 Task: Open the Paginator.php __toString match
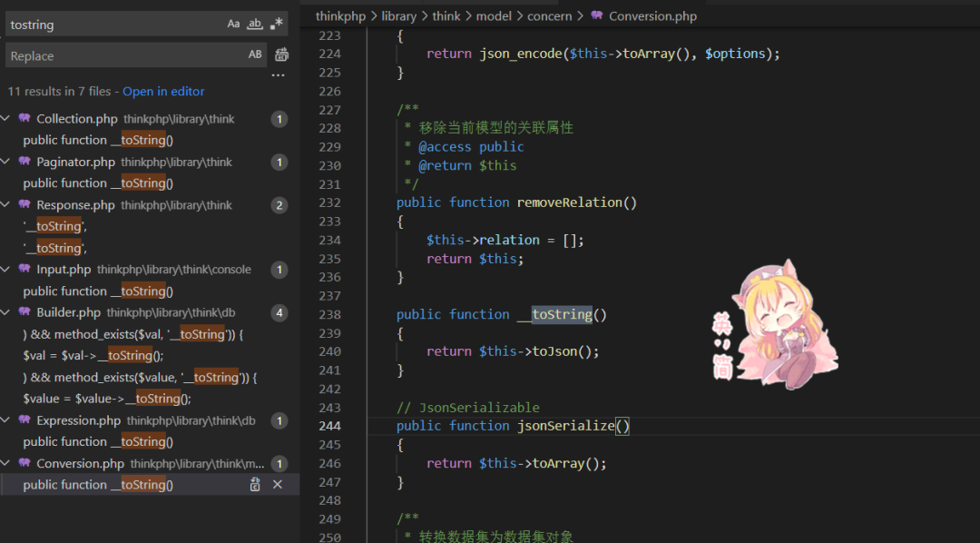(98, 183)
